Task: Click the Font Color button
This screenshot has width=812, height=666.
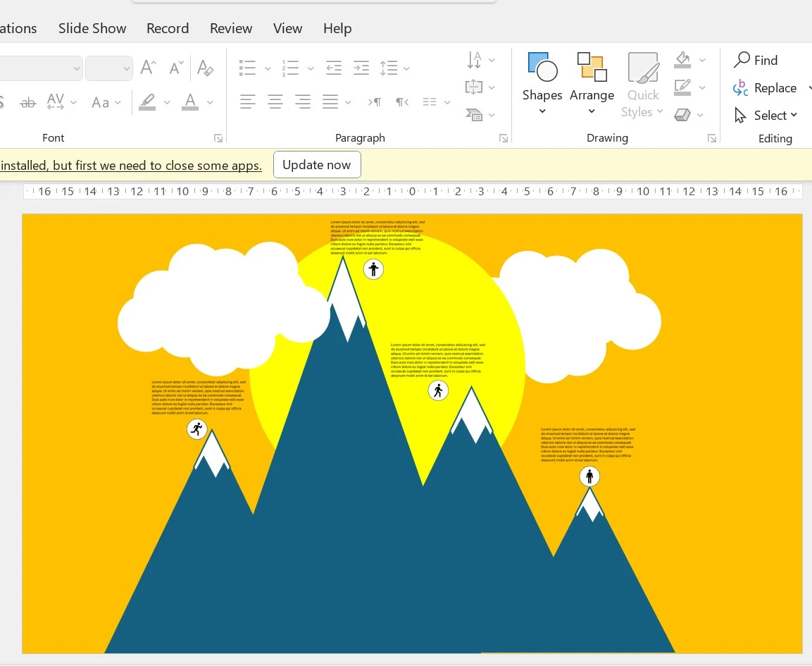Action: pos(189,102)
